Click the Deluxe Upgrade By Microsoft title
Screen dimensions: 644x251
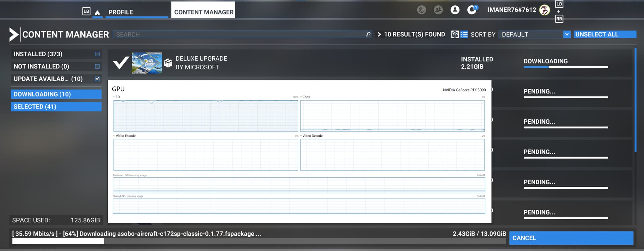(x=201, y=63)
